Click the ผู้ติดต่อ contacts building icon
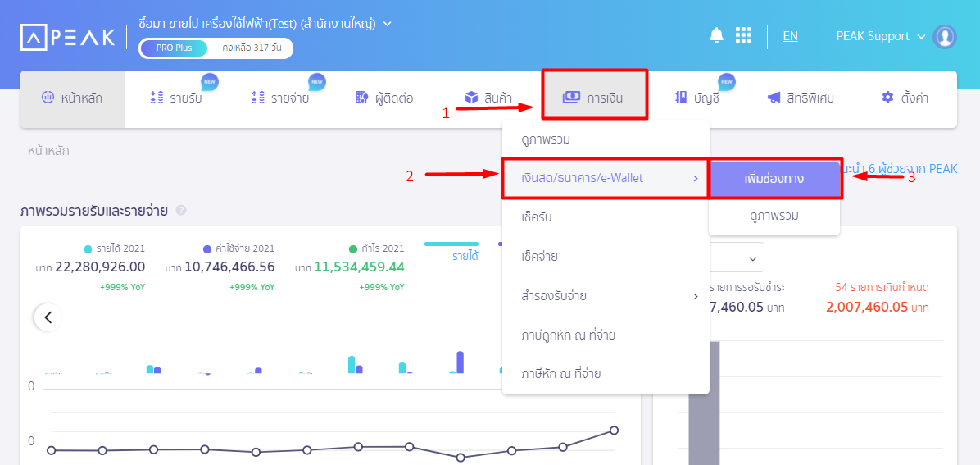The width and height of the screenshot is (980, 465). pyautogui.click(x=362, y=98)
